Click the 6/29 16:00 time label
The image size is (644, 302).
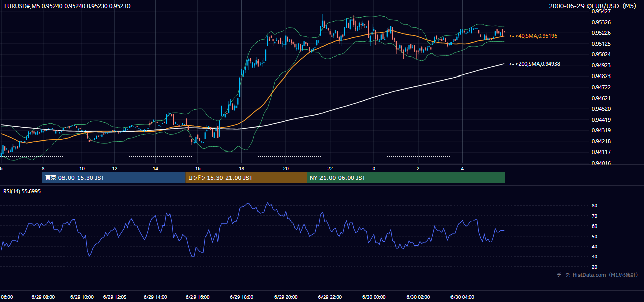pos(197,297)
